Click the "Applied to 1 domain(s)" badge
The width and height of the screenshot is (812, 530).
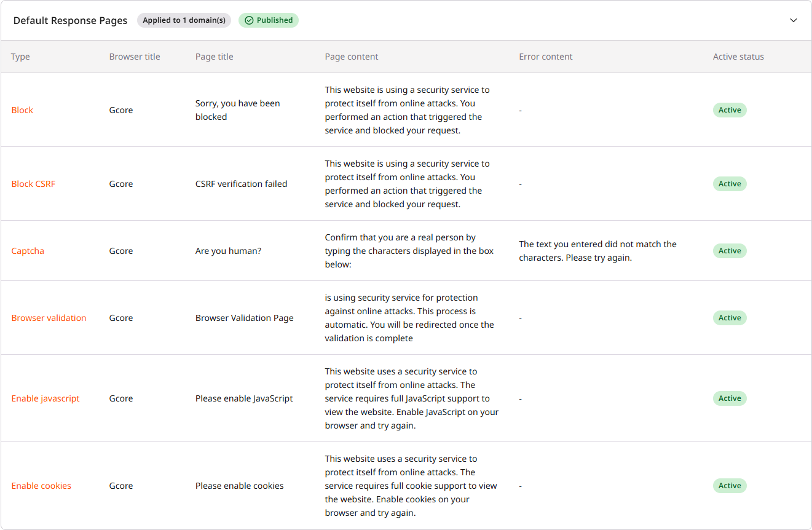pyautogui.click(x=184, y=20)
